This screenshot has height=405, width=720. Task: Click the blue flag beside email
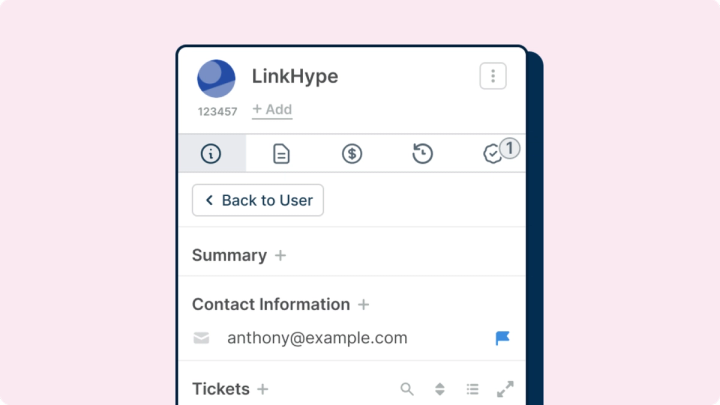[x=502, y=338]
